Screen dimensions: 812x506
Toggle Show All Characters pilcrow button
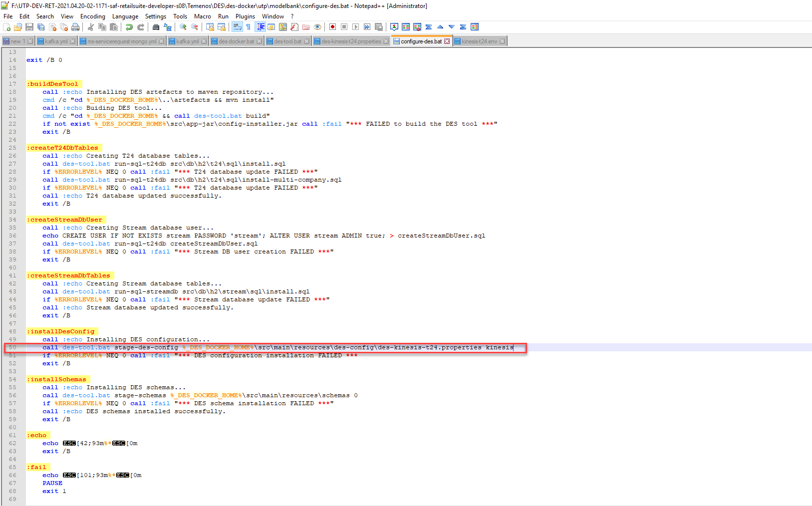click(248, 27)
